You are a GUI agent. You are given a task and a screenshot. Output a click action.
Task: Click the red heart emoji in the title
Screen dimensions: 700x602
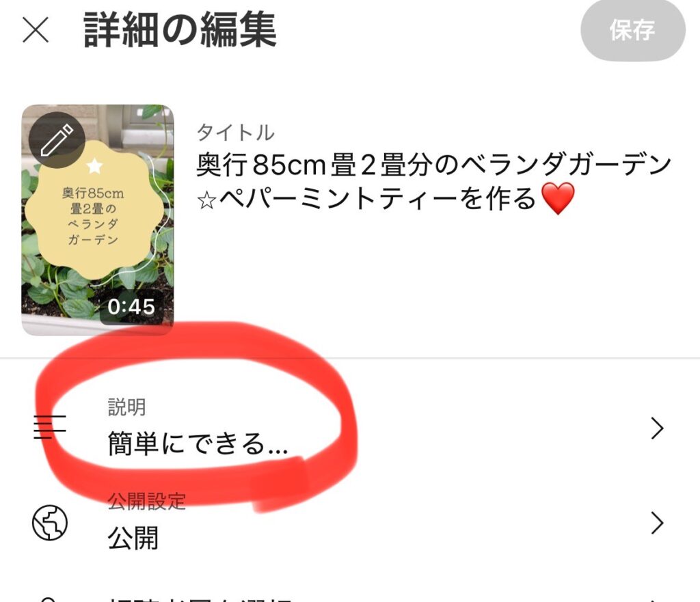tap(557, 199)
